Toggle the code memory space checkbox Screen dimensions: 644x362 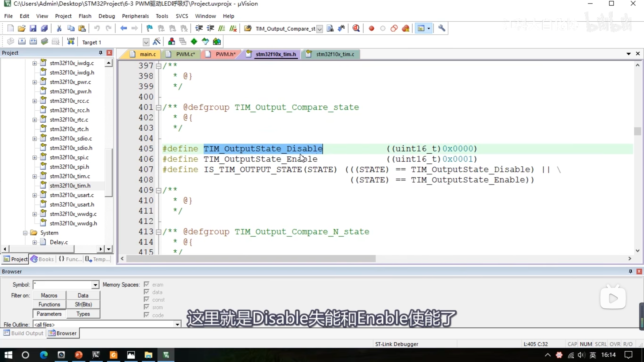[x=147, y=315]
